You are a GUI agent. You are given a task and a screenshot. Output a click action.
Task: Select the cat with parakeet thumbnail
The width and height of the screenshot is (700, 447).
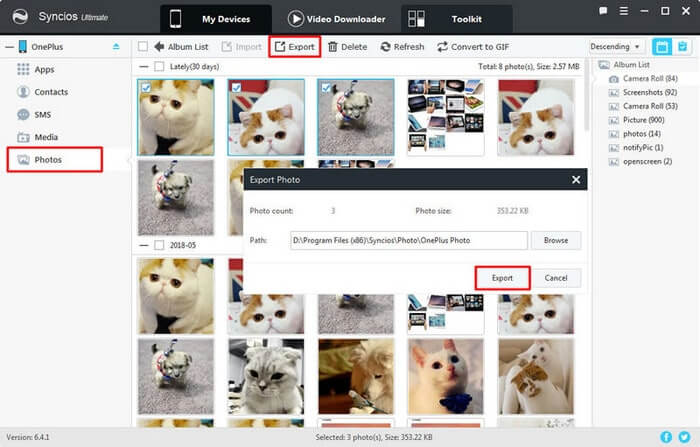[356, 376]
